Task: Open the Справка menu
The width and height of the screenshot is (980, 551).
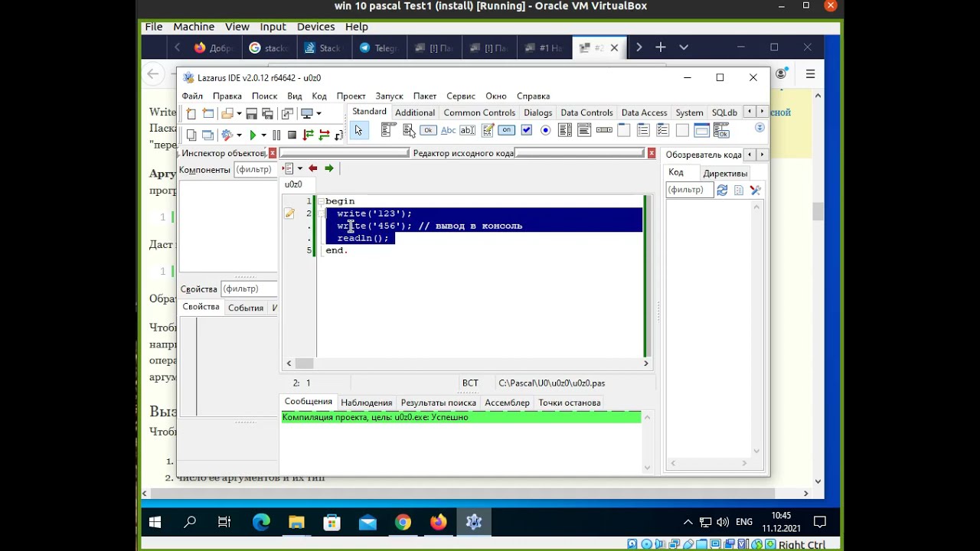Action: pos(534,96)
